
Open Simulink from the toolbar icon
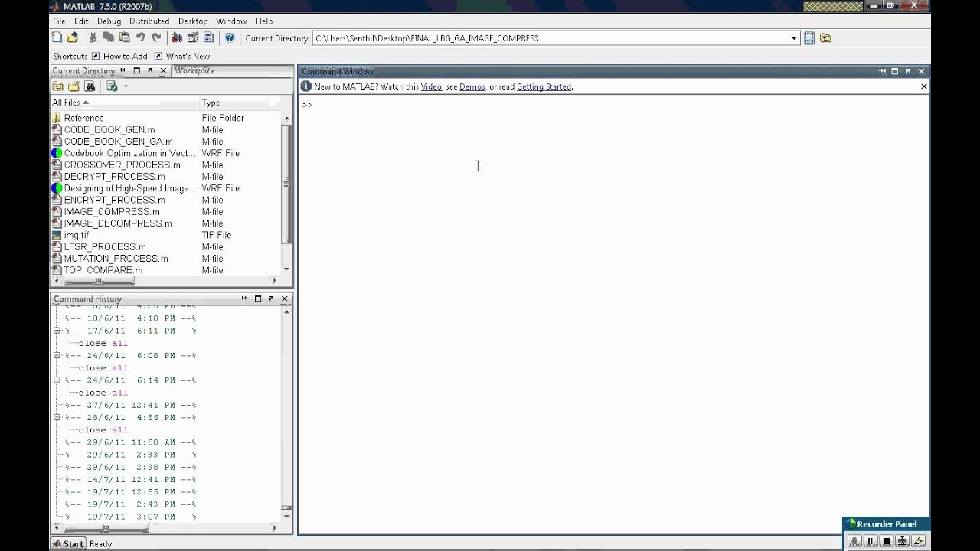(177, 37)
